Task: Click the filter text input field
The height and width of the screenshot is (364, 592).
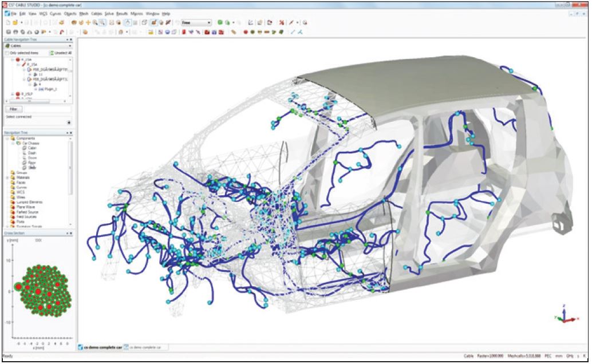Action: (x=48, y=108)
